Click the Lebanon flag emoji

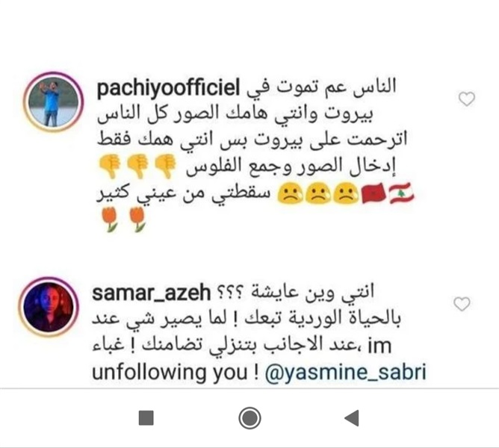point(402,193)
